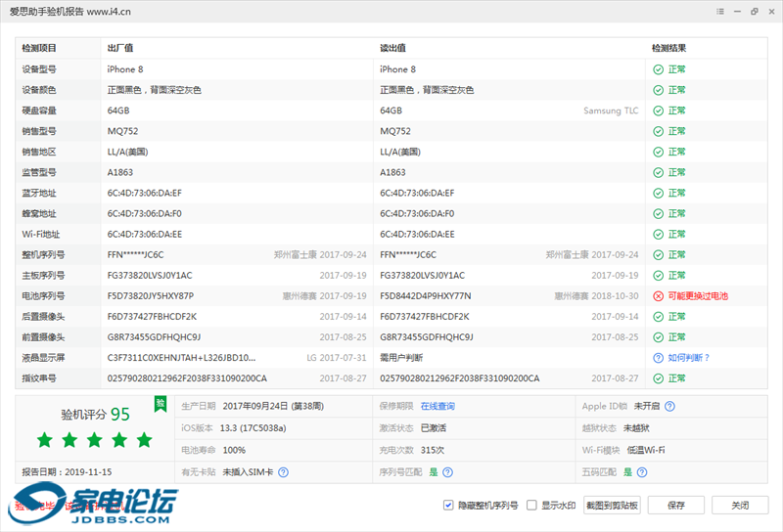
Task: Click the 截图到剪贴板 button
Action: [612, 505]
